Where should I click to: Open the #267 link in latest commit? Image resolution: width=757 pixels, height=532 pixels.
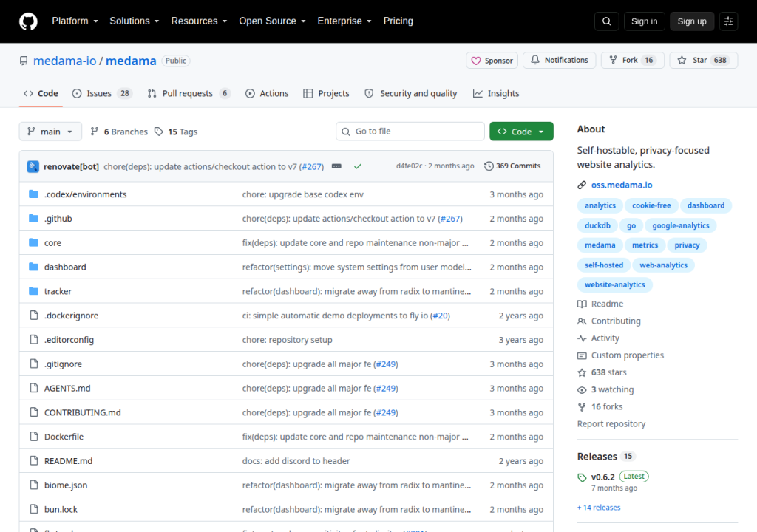311,166
